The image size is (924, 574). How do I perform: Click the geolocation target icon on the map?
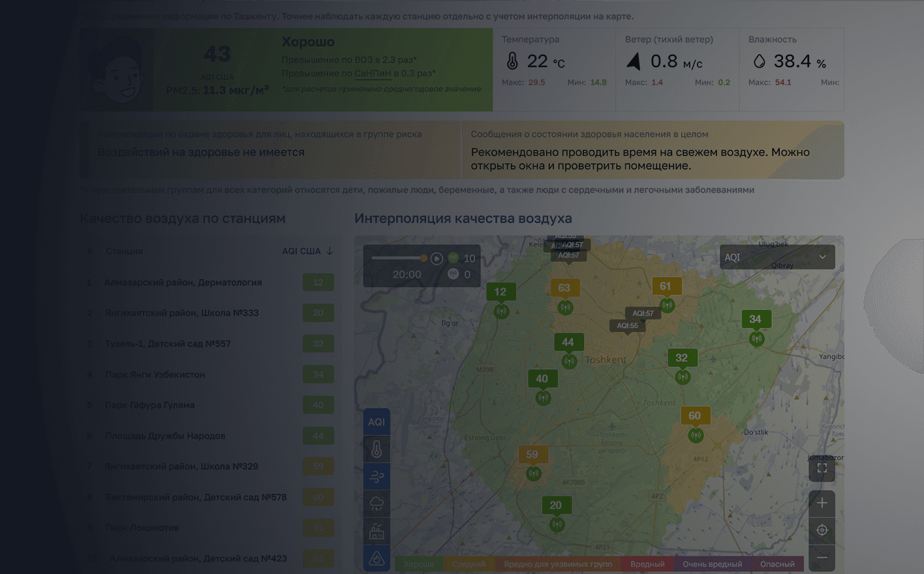[x=822, y=530]
